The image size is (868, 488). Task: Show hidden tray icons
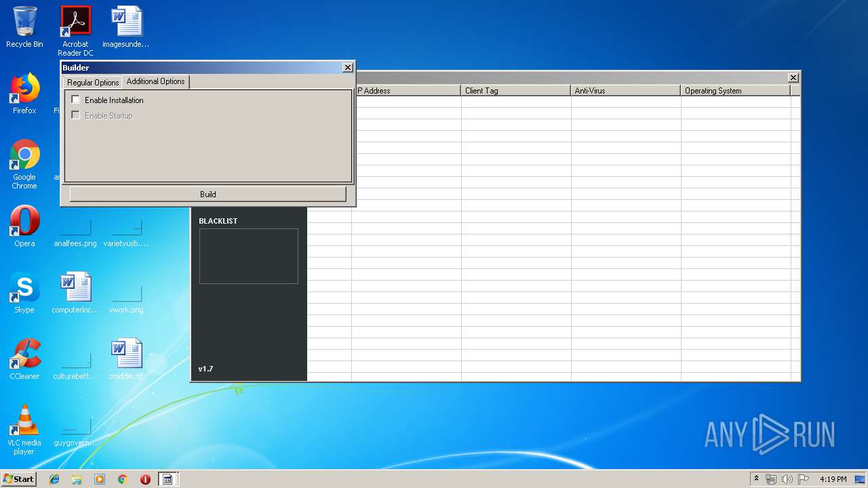pos(757,479)
